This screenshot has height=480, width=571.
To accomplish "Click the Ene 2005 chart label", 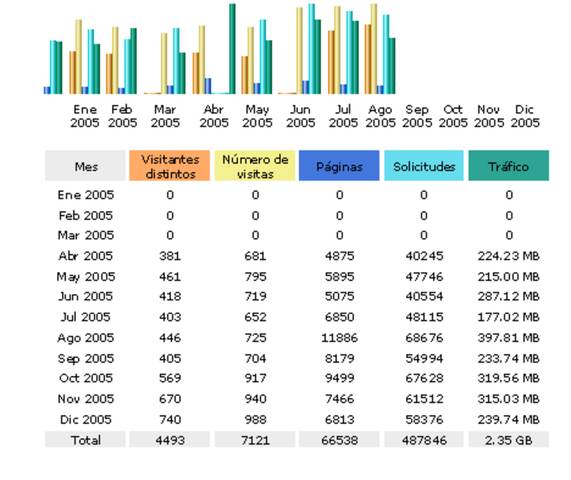I will [85, 116].
